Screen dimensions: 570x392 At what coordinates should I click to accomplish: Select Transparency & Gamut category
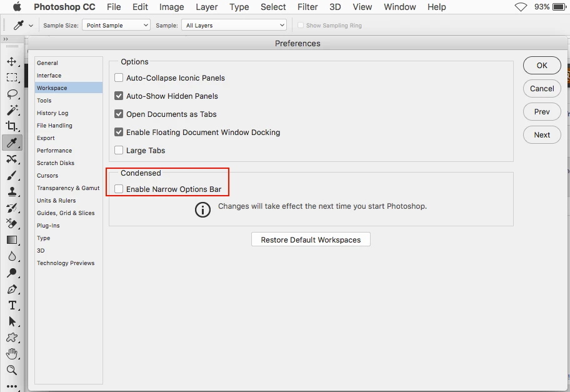coord(69,188)
